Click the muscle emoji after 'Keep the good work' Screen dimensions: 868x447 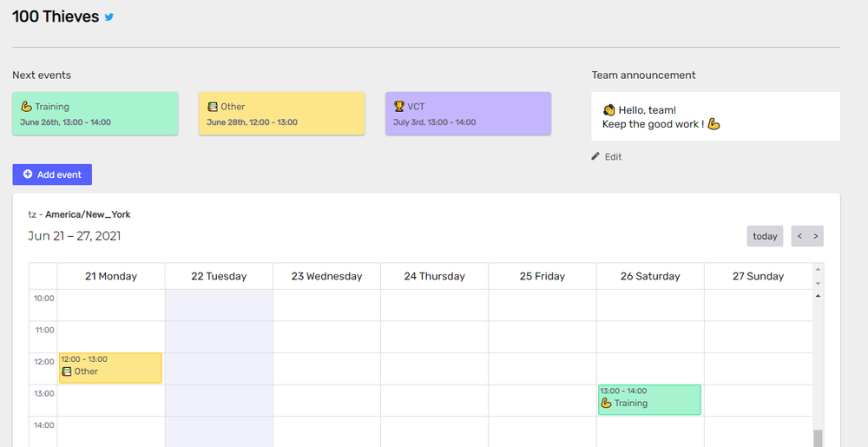(x=714, y=124)
